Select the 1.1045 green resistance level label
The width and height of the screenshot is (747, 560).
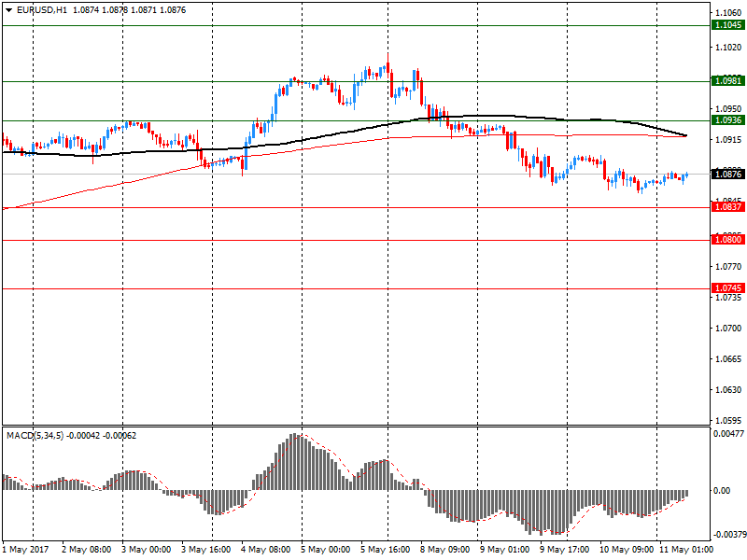[728, 25]
